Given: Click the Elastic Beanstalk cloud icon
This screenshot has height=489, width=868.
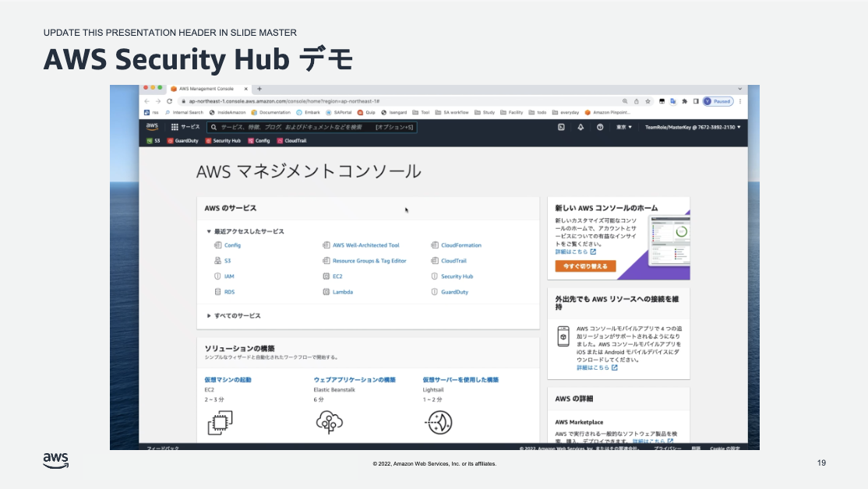Looking at the screenshot, I should pos(330,422).
